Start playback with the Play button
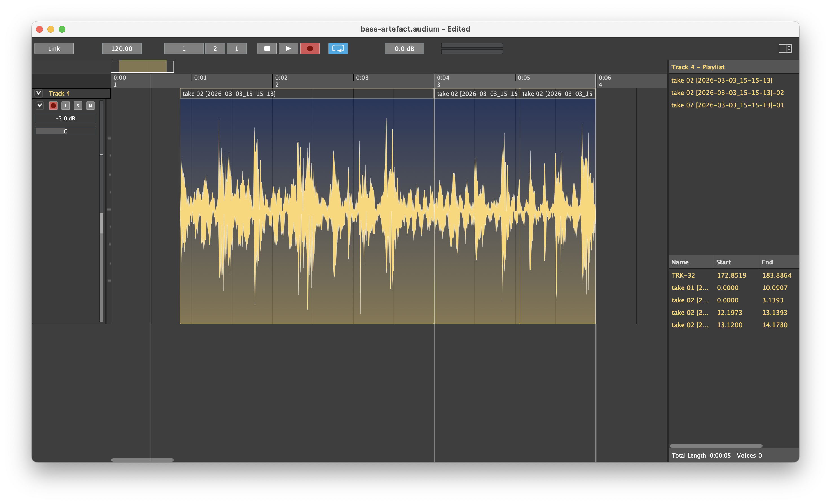Viewport: 831px width, 504px height. click(288, 48)
